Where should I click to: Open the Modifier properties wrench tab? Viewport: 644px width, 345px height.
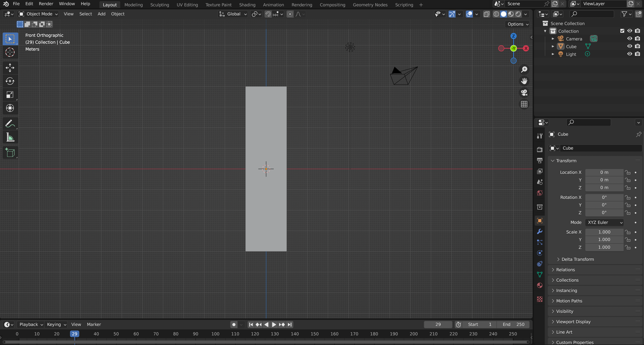[540, 231]
